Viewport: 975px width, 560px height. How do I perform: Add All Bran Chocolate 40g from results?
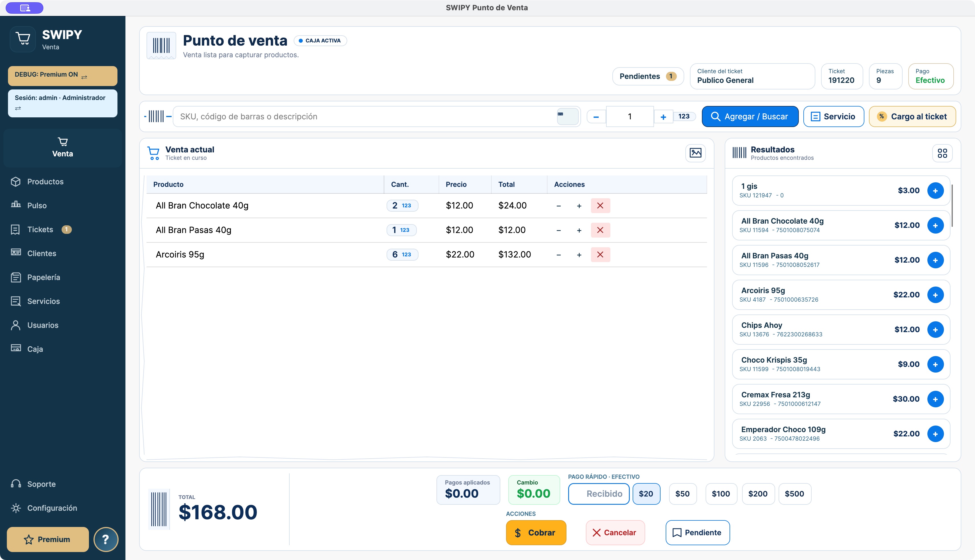935,225
